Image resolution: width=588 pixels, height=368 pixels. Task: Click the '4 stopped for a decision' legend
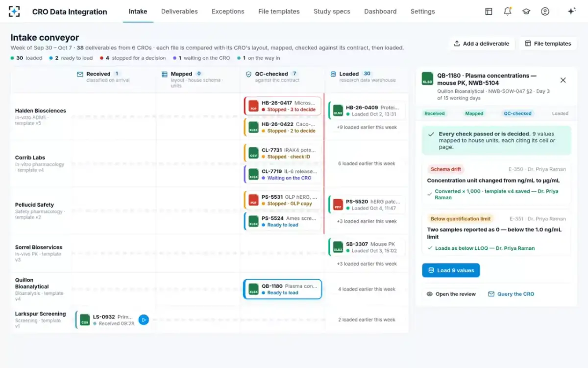point(132,58)
